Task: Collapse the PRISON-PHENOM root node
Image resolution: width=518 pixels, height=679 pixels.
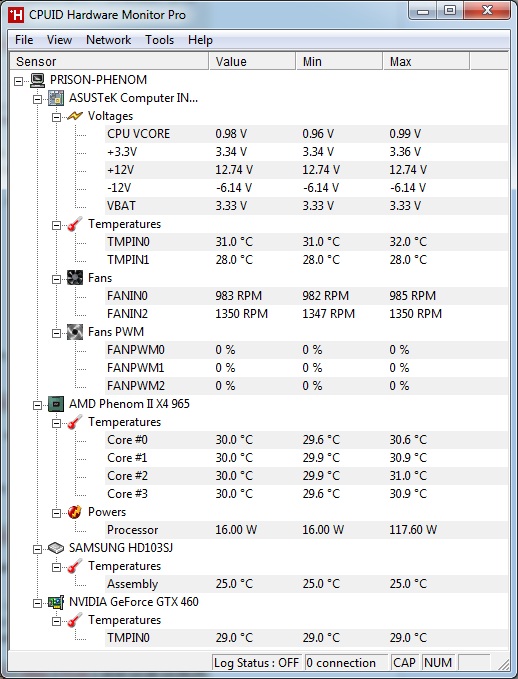Action: click(x=19, y=81)
